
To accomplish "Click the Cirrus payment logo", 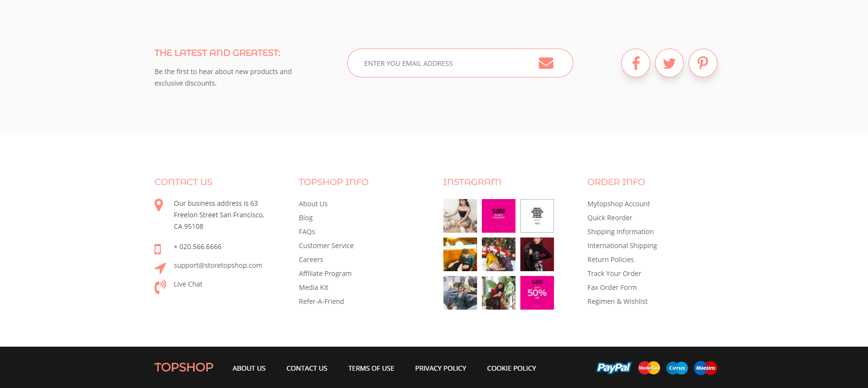I will (677, 368).
